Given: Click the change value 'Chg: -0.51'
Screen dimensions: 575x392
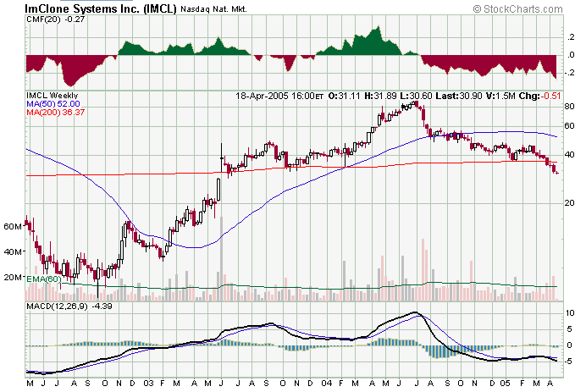Looking at the screenshot, I should coord(539,96).
